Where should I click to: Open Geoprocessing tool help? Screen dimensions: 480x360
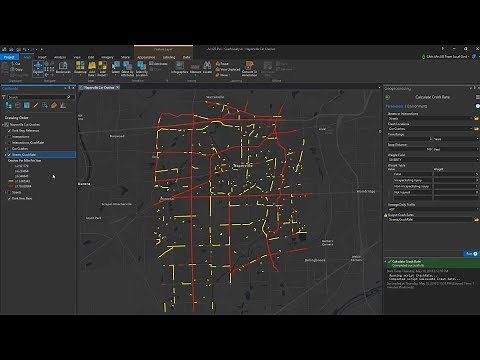tap(478, 106)
